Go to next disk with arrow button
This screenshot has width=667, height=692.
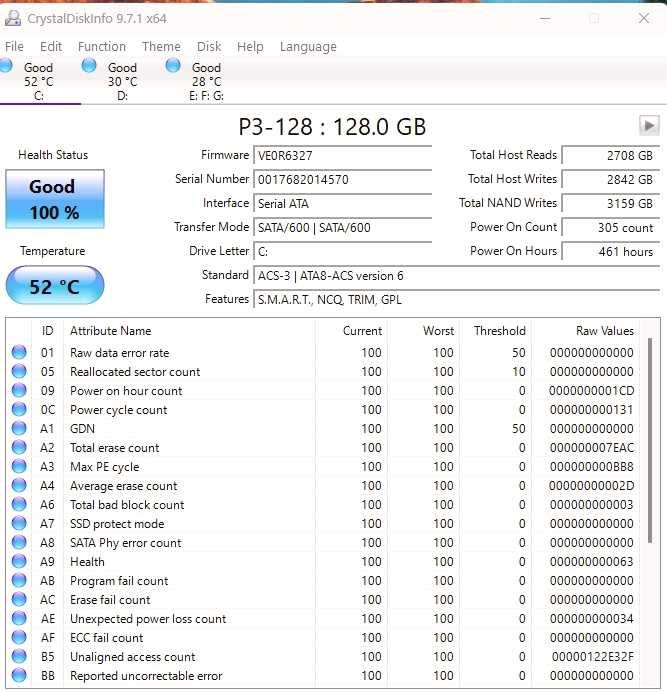pos(649,126)
